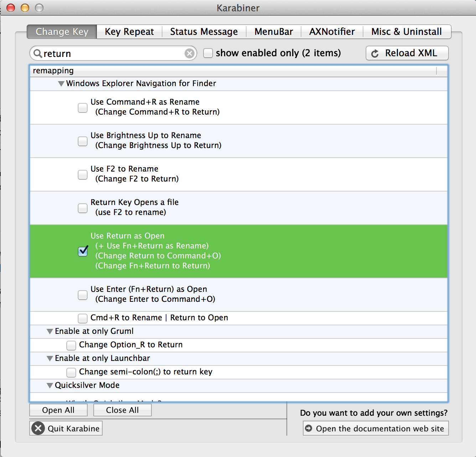Check 'Use Enter (Fn+Return) as Open'
This screenshot has height=457, width=476.
(83, 295)
